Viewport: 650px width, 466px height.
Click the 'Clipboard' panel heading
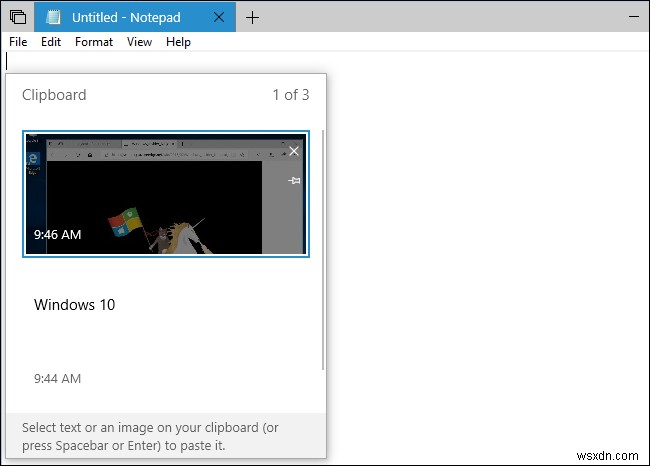(x=54, y=95)
